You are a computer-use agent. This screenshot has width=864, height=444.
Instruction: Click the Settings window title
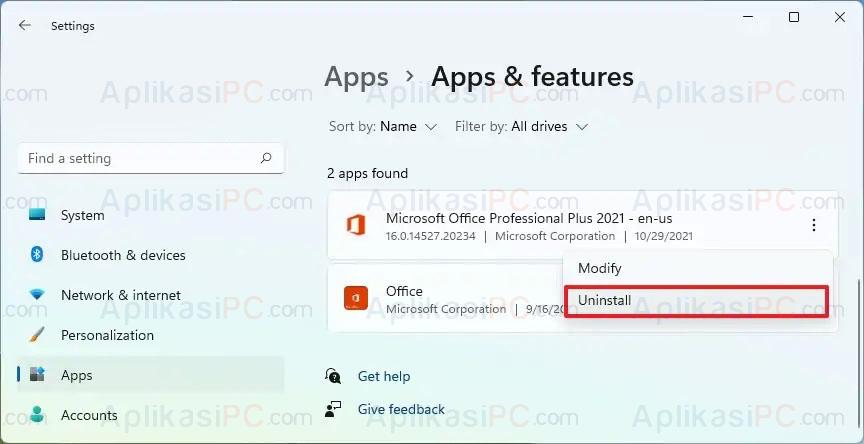point(73,26)
